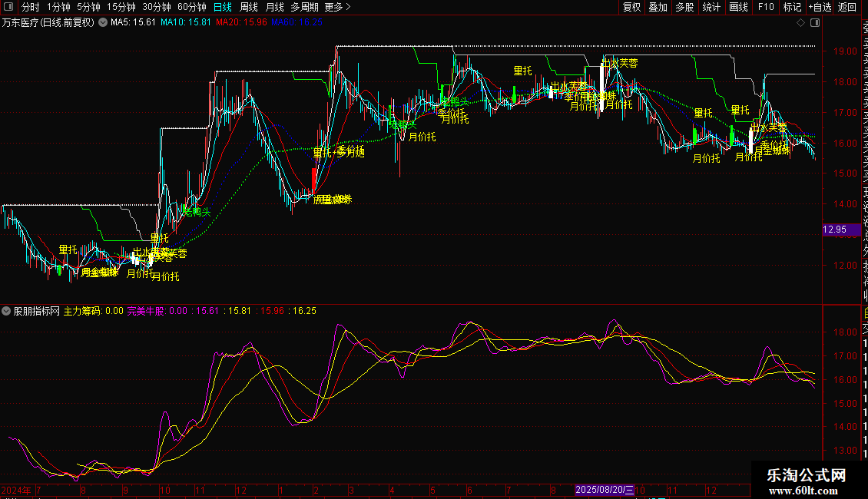This screenshot has width=868, height=499.
Task: Click the 统计 statistics button
Action: (x=711, y=7)
